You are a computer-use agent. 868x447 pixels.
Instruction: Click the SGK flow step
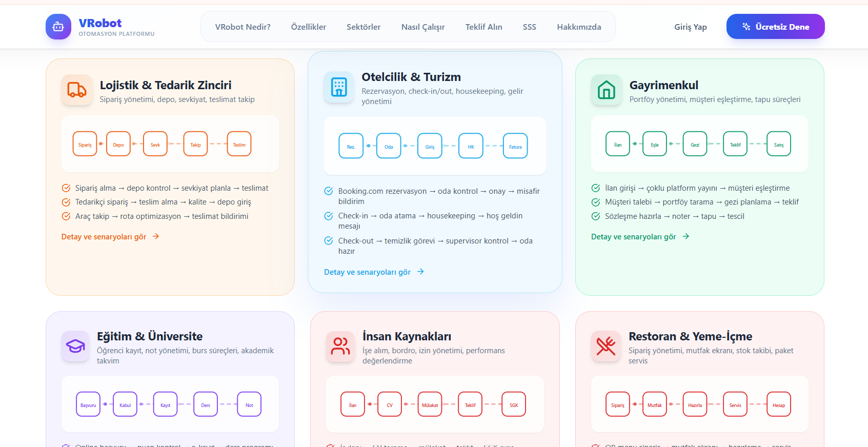click(x=514, y=404)
